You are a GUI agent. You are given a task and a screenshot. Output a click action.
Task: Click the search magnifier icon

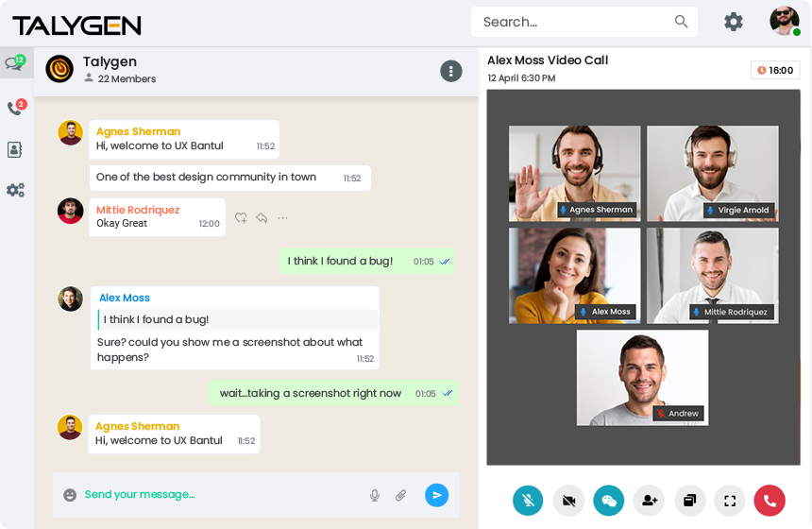pyautogui.click(x=681, y=21)
